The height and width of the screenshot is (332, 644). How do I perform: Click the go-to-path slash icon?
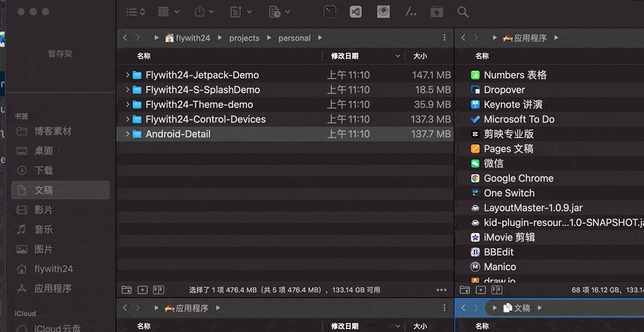[410, 12]
